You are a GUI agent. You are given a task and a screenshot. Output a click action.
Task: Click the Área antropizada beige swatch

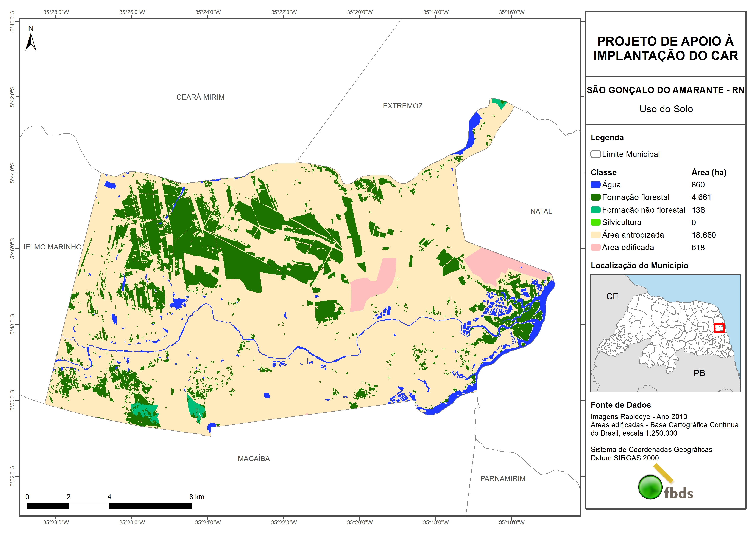coord(595,235)
